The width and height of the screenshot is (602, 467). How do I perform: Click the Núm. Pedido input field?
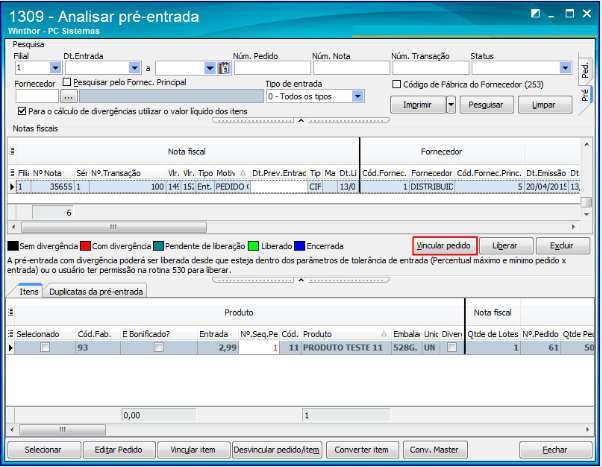272,68
